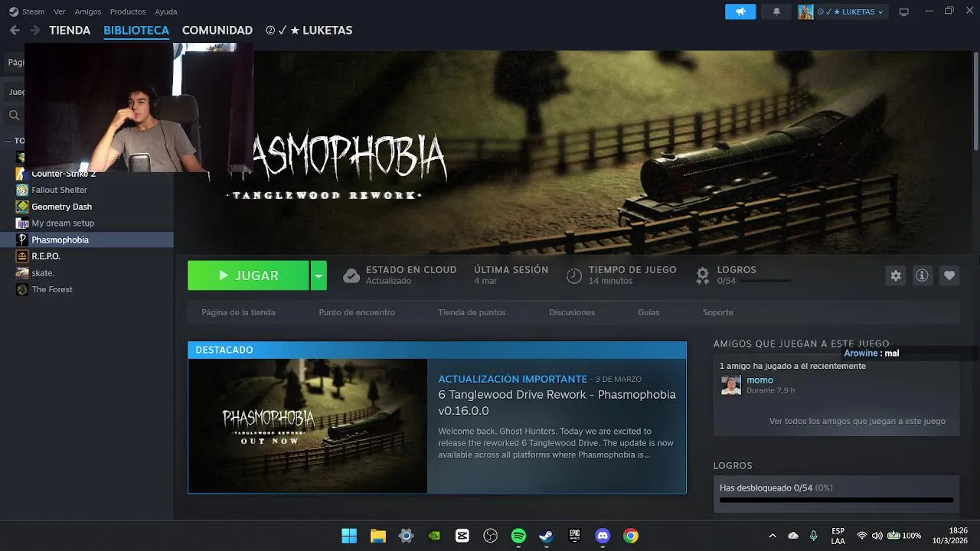Open Página de la tienda link
This screenshot has height=551, width=980.
click(x=238, y=312)
